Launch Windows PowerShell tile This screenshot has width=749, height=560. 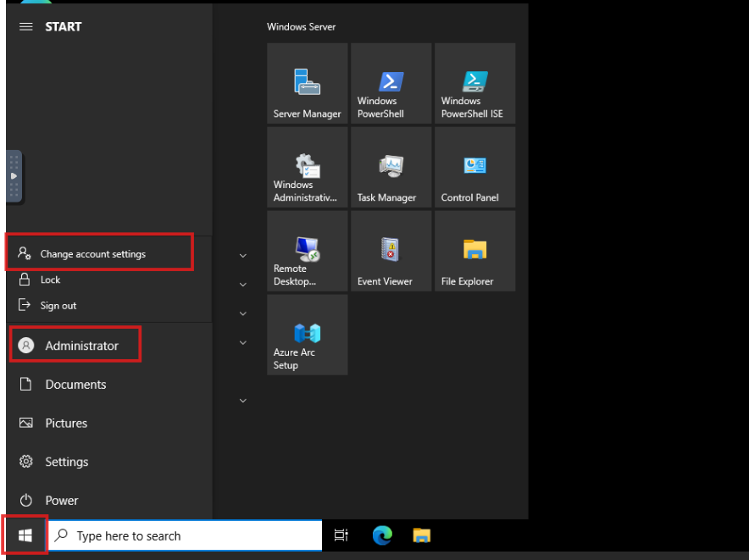(391, 84)
